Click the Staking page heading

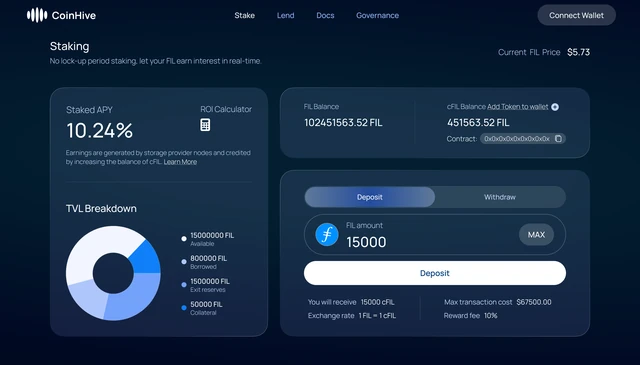69,47
